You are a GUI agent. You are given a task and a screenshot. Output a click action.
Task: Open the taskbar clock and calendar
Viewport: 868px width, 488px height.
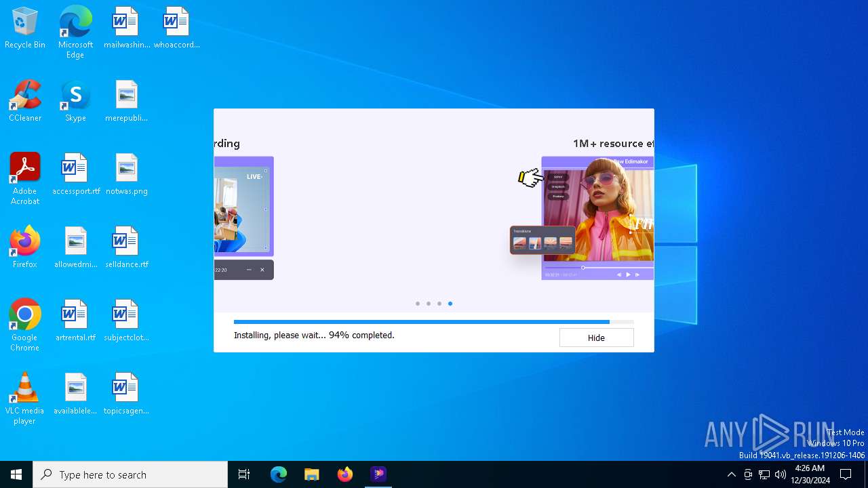[810, 474]
